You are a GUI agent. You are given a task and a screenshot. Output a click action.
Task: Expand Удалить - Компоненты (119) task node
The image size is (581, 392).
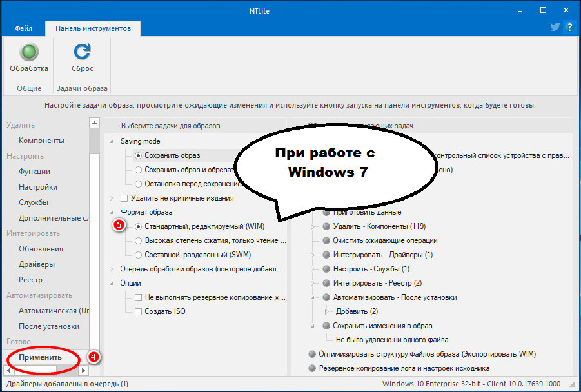click(313, 227)
